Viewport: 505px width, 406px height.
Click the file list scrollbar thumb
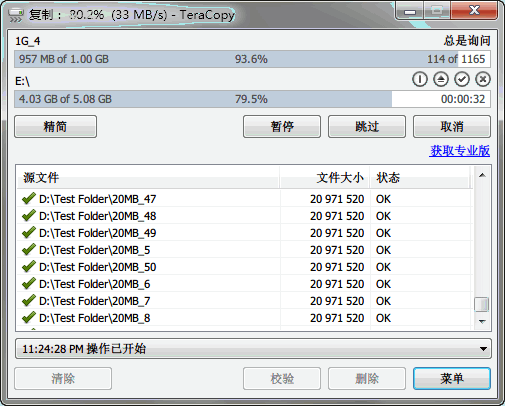click(482, 304)
